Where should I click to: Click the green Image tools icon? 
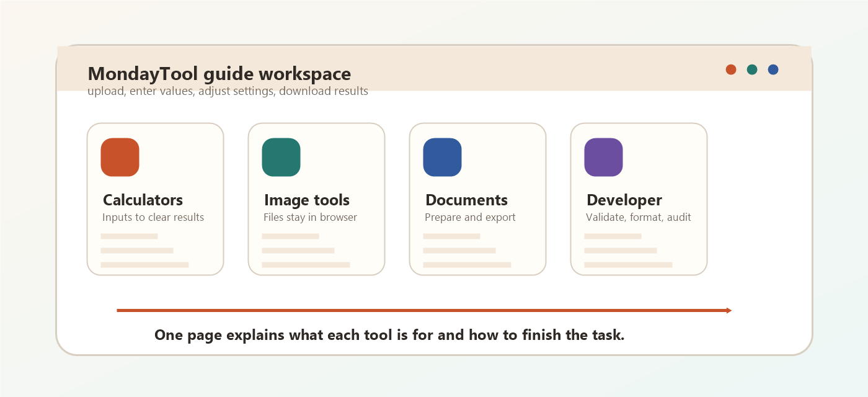pos(281,157)
